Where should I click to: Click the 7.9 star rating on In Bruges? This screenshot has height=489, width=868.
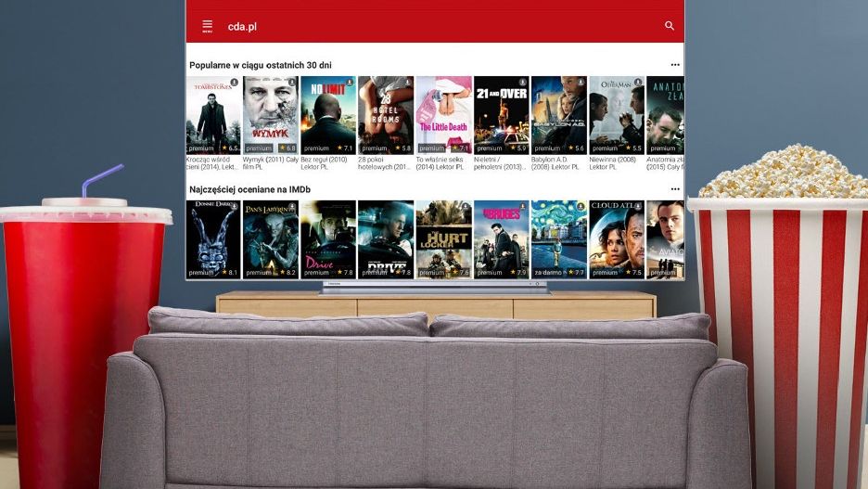[518, 273]
